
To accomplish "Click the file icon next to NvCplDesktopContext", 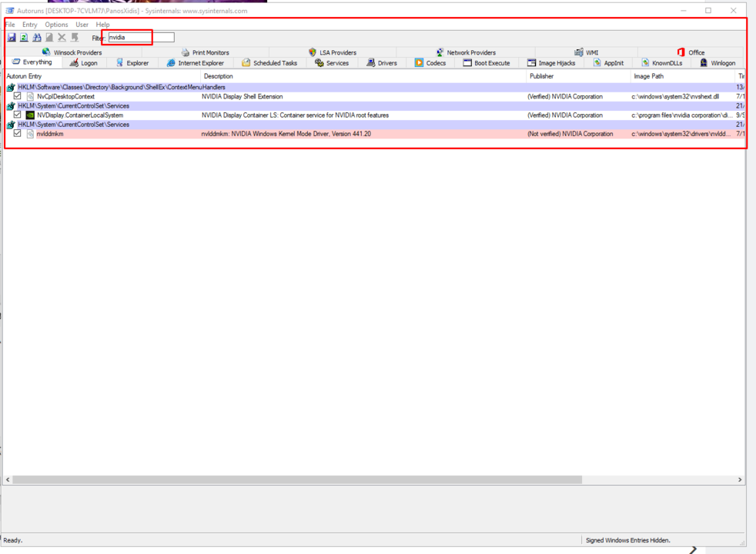I will pyautogui.click(x=30, y=96).
